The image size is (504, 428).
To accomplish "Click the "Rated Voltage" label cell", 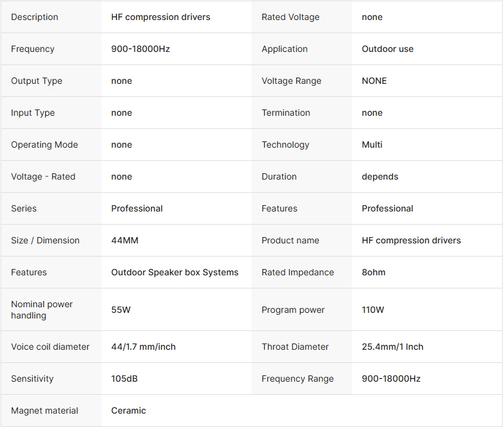I will [291, 17].
